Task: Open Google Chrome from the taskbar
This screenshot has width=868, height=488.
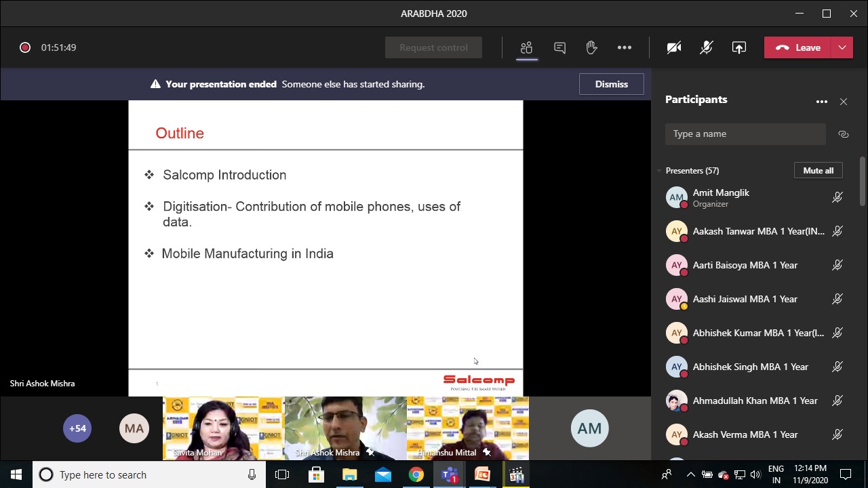Action: tap(416, 474)
